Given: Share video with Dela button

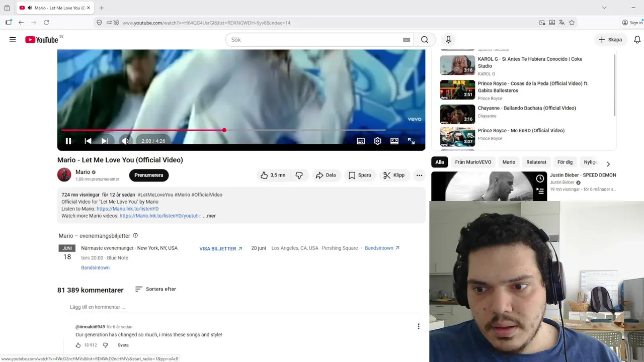Looking at the screenshot, I should (326, 175).
